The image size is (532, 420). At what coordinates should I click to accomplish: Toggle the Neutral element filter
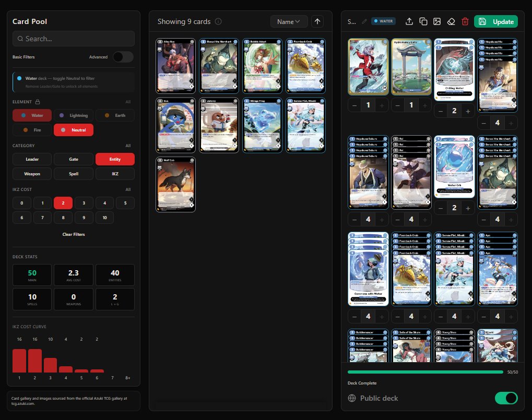click(74, 130)
